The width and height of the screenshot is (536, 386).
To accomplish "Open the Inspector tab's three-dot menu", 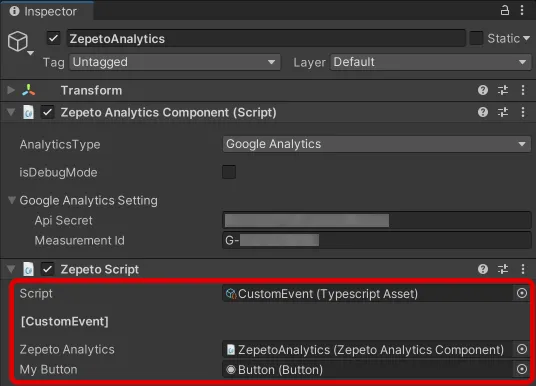I will point(522,10).
